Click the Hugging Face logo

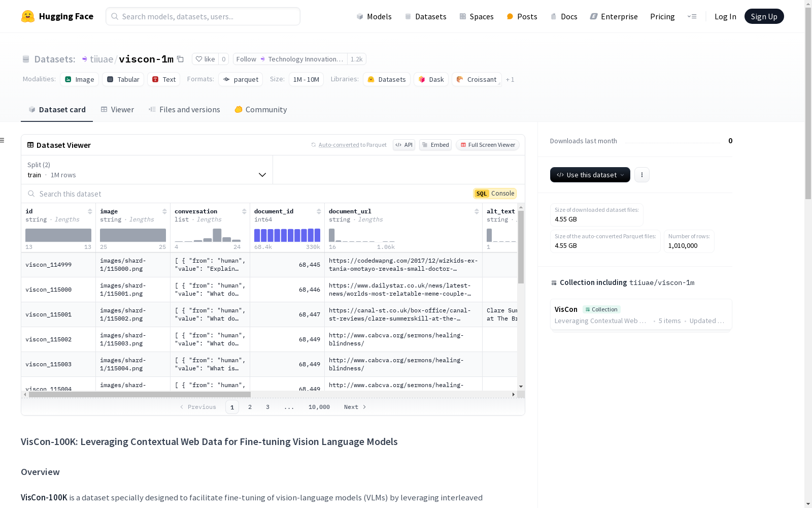(57, 16)
